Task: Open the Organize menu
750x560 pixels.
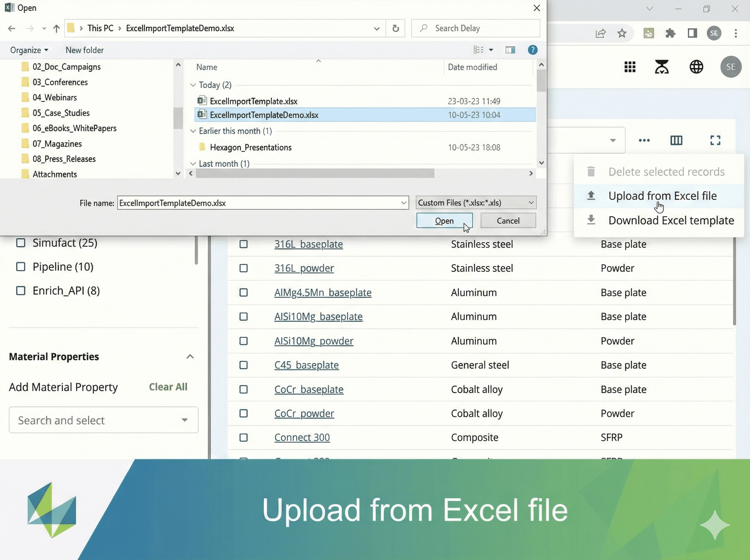Action: (x=29, y=50)
